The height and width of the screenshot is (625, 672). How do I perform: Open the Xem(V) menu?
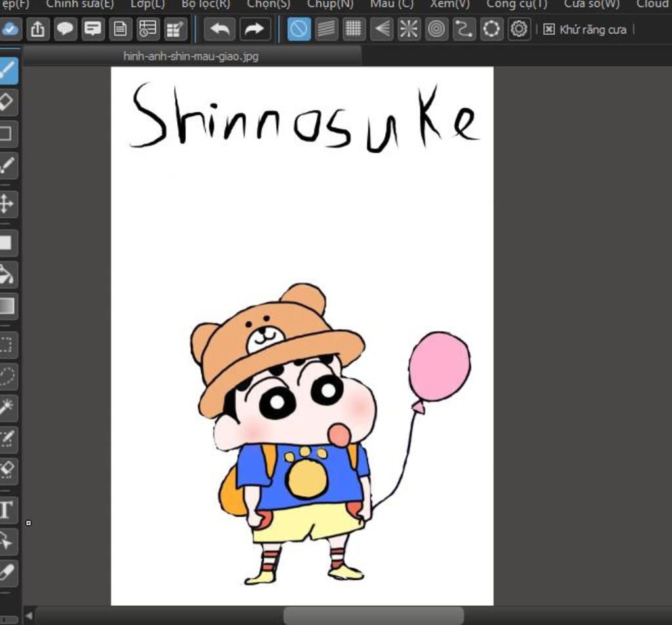[450, 5]
